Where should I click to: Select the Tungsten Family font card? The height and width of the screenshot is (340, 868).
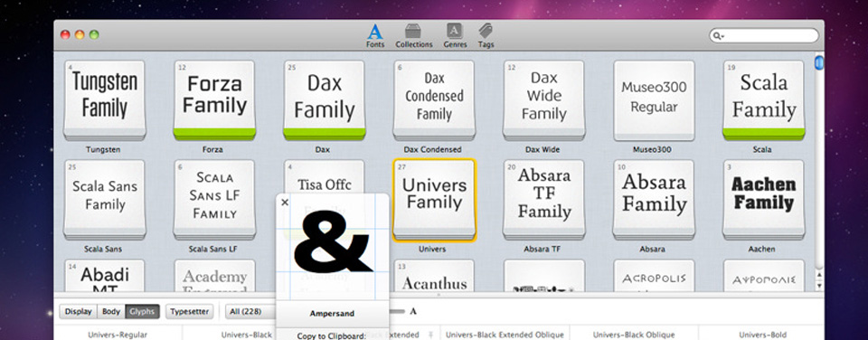(x=104, y=100)
